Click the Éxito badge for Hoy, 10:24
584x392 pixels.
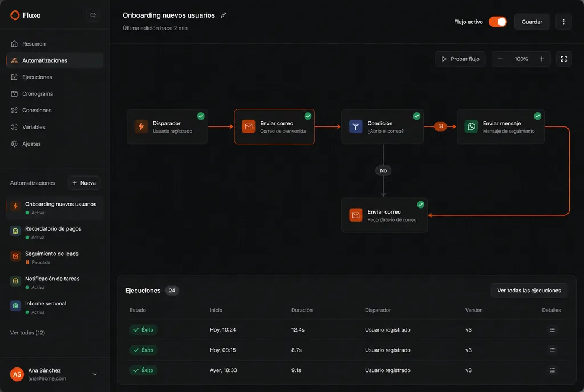(143, 330)
